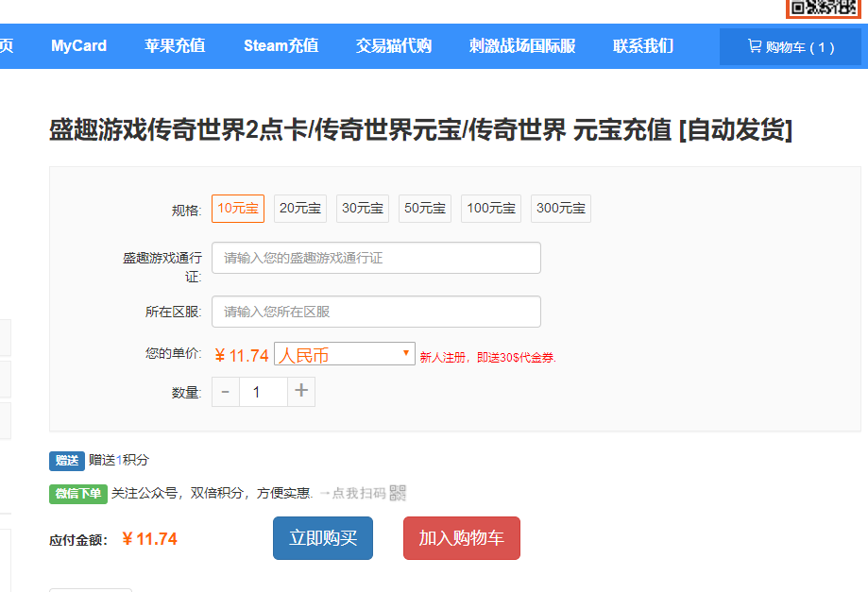Open Steam充值 navigation item

[x=281, y=46]
